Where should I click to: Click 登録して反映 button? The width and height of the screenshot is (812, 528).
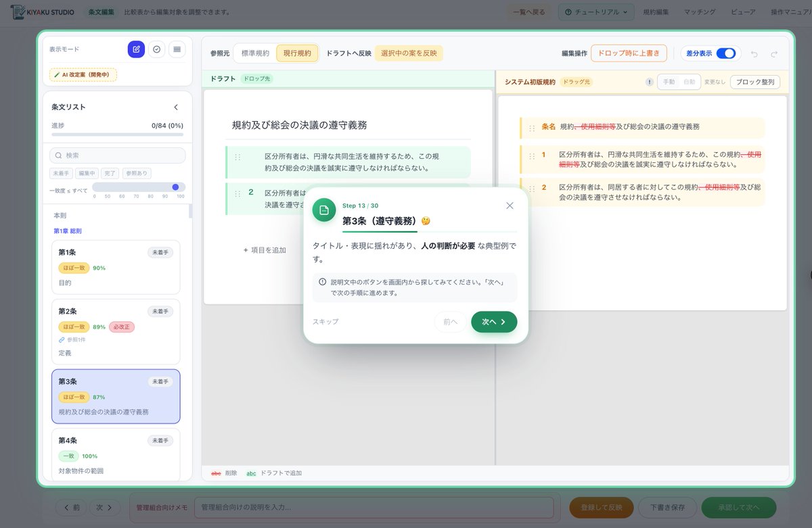tap(601, 507)
